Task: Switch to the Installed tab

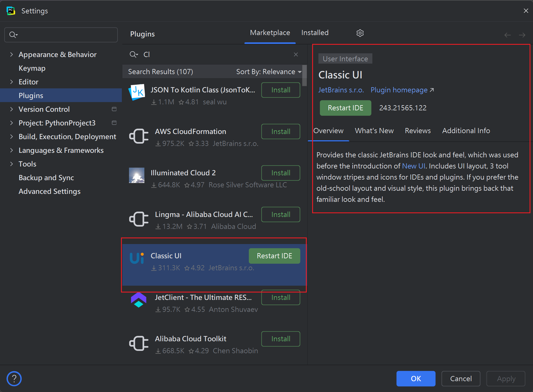Action: point(315,33)
